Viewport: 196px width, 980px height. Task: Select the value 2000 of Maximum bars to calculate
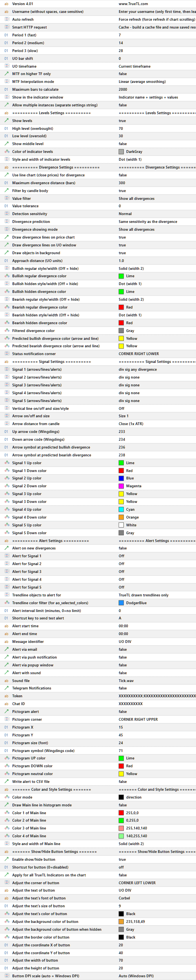click(x=123, y=90)
